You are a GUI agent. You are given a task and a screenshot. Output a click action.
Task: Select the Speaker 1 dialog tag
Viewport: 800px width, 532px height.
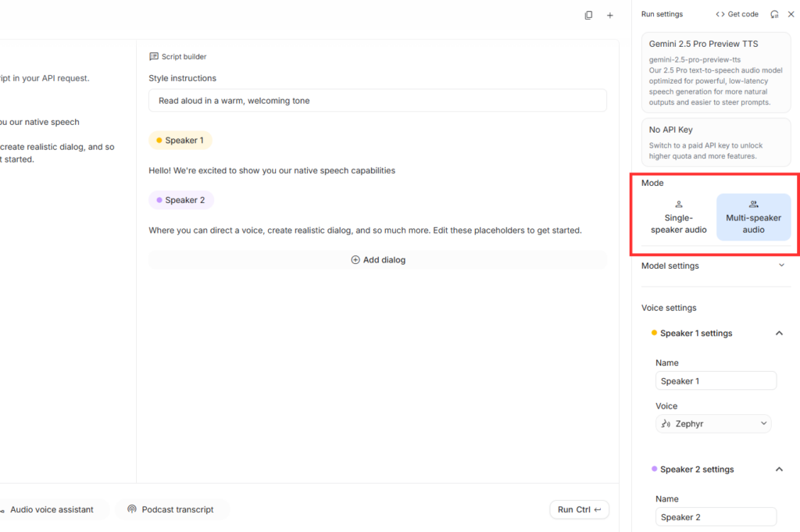(180, 141)
